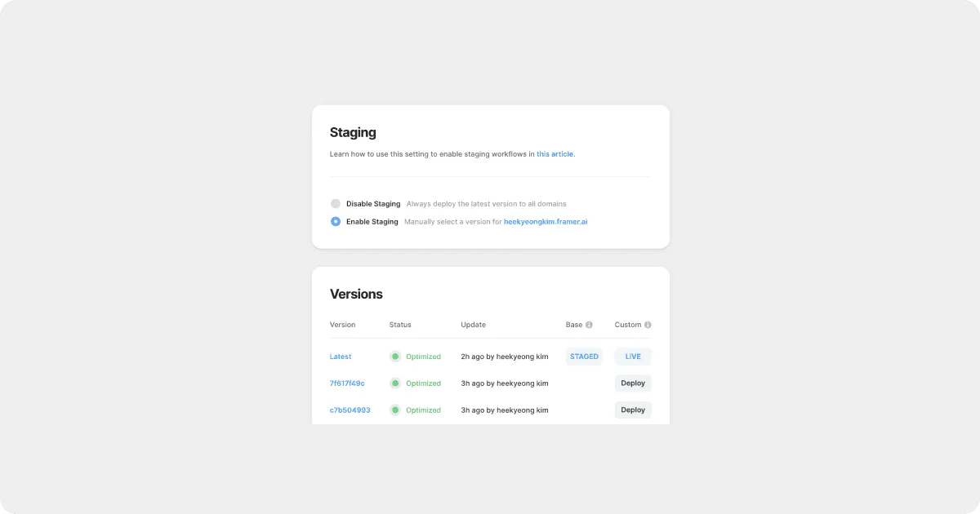Click the green status icon for Latest
The image size is (980, 514).
click(395, 357)
